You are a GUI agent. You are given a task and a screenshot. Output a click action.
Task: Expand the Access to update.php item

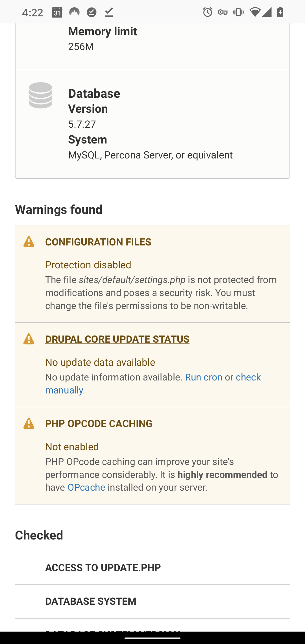[103, 568]
